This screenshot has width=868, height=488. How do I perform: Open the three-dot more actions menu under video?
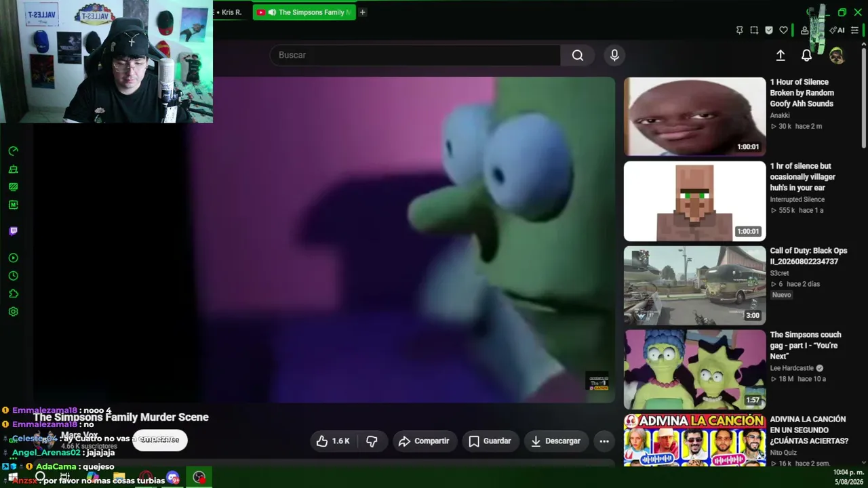604,441
